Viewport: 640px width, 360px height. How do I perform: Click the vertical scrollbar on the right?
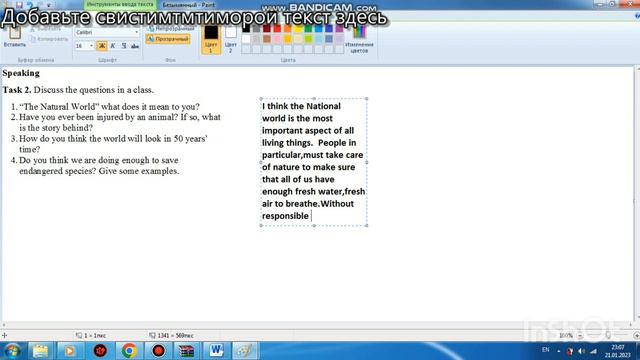[x=637, y=194]
